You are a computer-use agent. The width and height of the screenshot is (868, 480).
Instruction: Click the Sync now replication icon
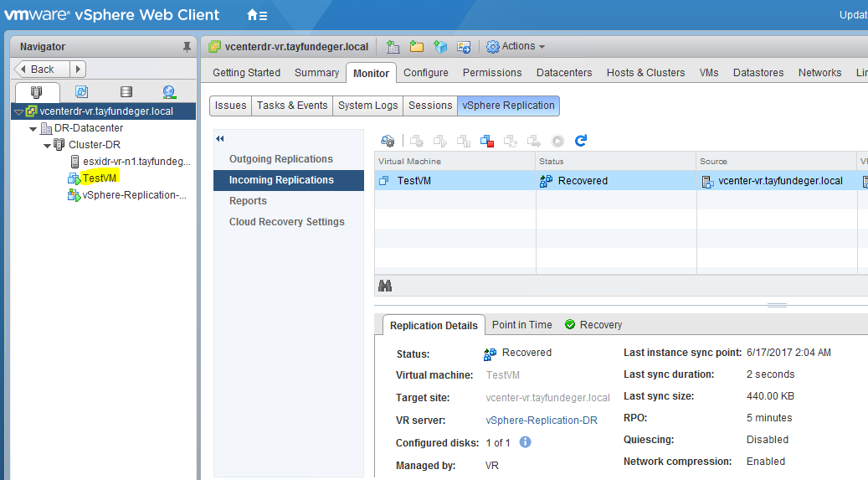(x=511, y=141)
